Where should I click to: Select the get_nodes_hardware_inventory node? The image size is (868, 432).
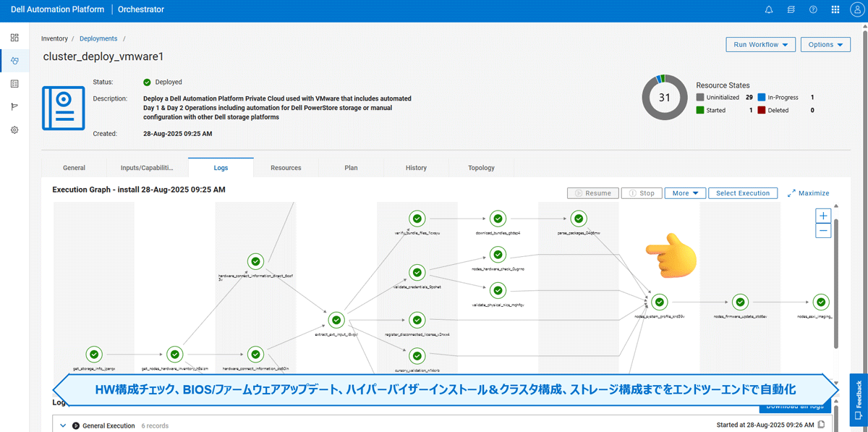coord(174,355)
